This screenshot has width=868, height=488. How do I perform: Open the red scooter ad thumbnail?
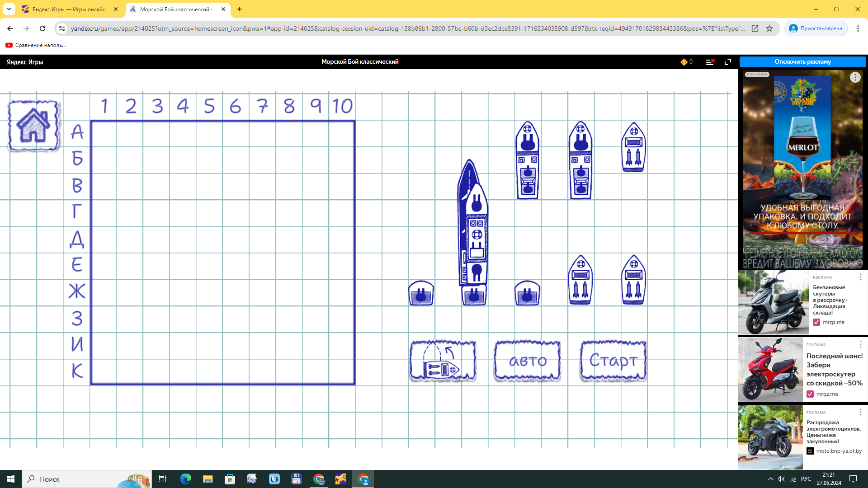click(770, 370)
